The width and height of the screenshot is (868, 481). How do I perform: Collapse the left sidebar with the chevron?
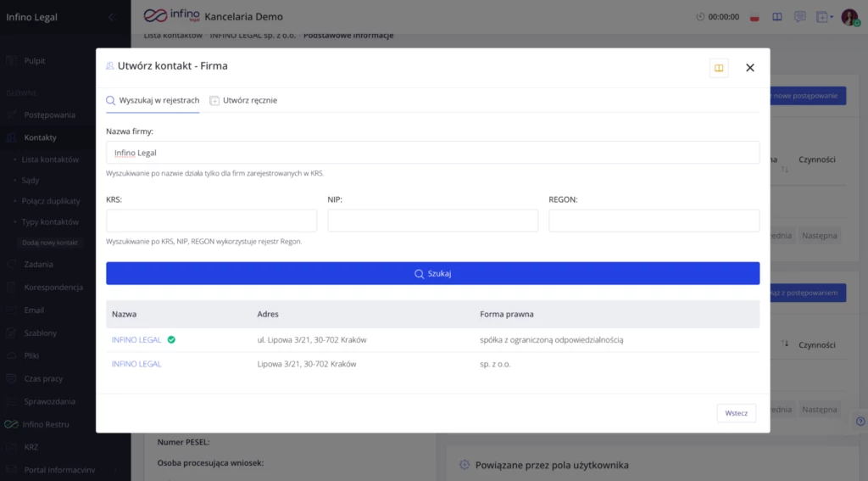click(x=111, y=17)
